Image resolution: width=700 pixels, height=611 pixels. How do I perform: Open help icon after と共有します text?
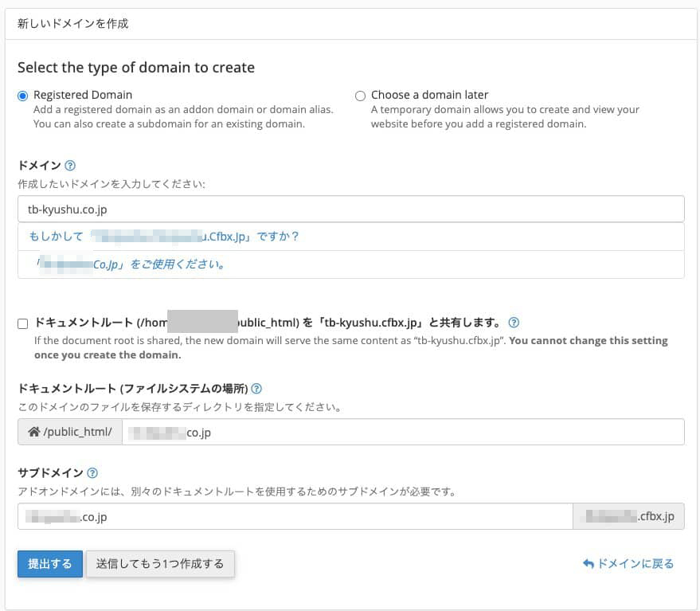[514, 323]
